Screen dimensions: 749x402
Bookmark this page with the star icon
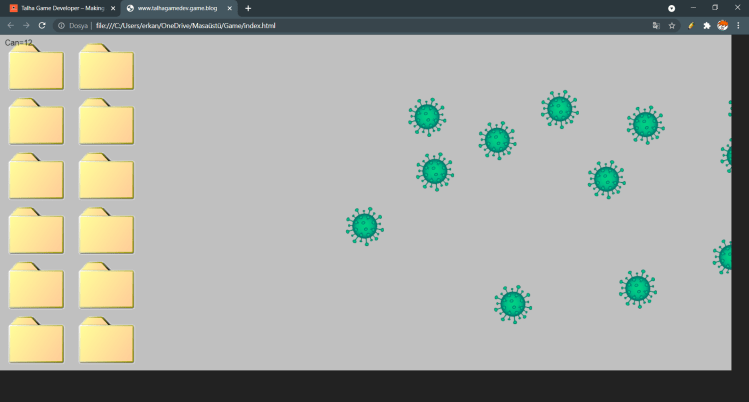pos(672,25)
